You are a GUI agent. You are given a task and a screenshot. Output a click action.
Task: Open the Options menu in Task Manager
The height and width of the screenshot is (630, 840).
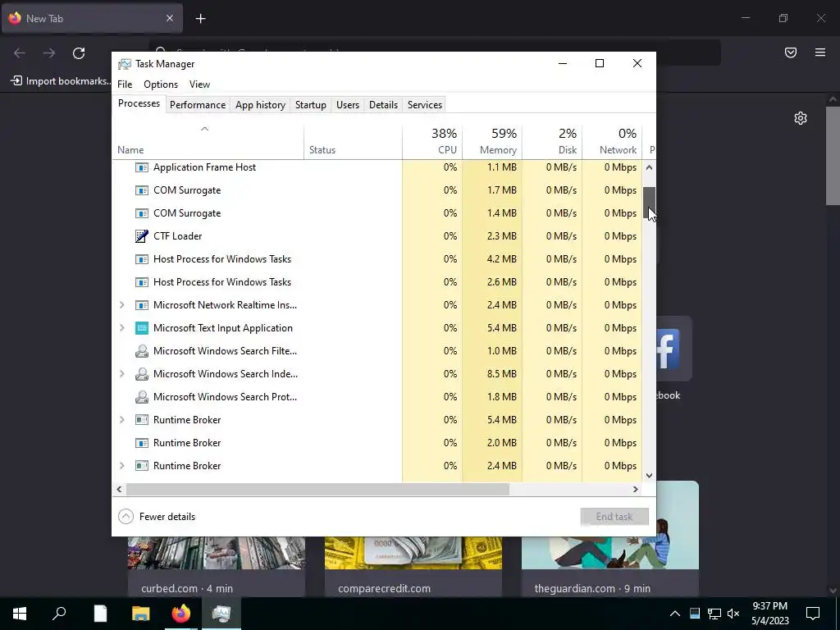pyautogui.click(x=161, y=84)
